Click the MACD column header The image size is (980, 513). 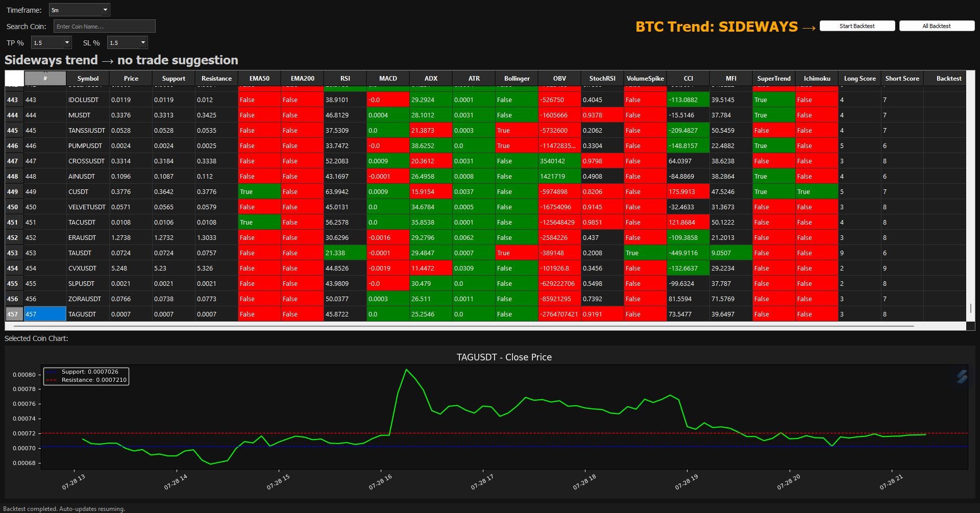pos(388,78)
